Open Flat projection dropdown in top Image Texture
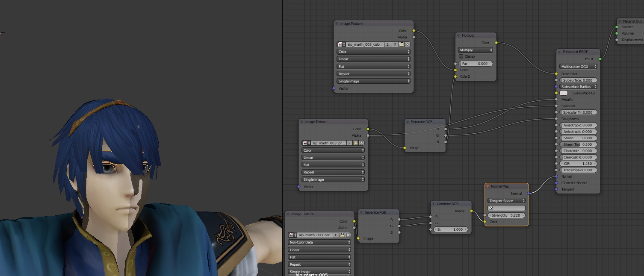The height and width of the screenshot is (276, 644). click(x=374, y=67)
